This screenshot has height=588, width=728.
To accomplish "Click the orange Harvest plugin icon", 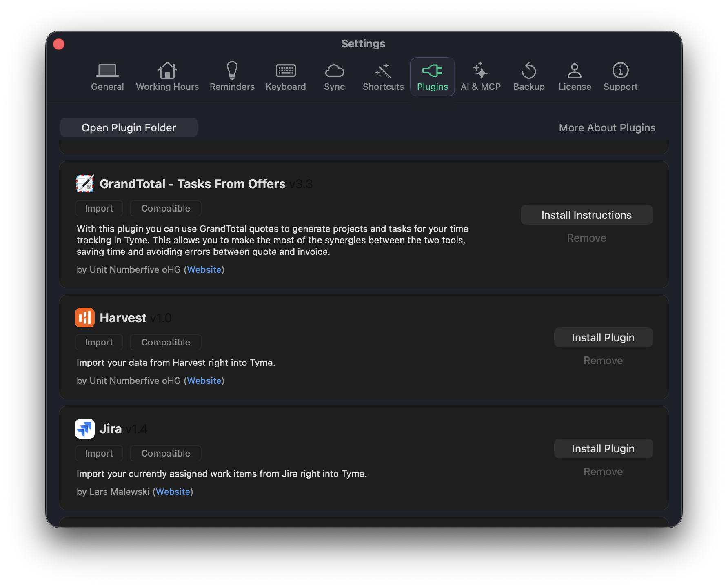I will click(85, 318).
